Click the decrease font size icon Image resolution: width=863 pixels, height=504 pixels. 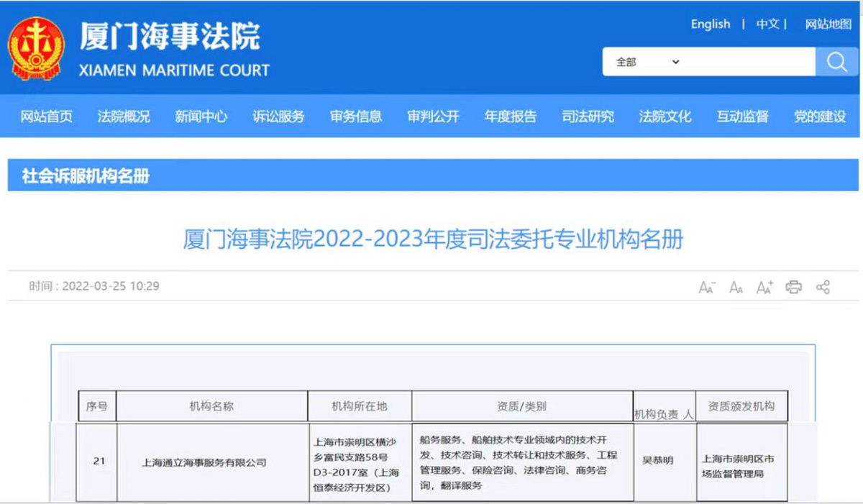706,286
